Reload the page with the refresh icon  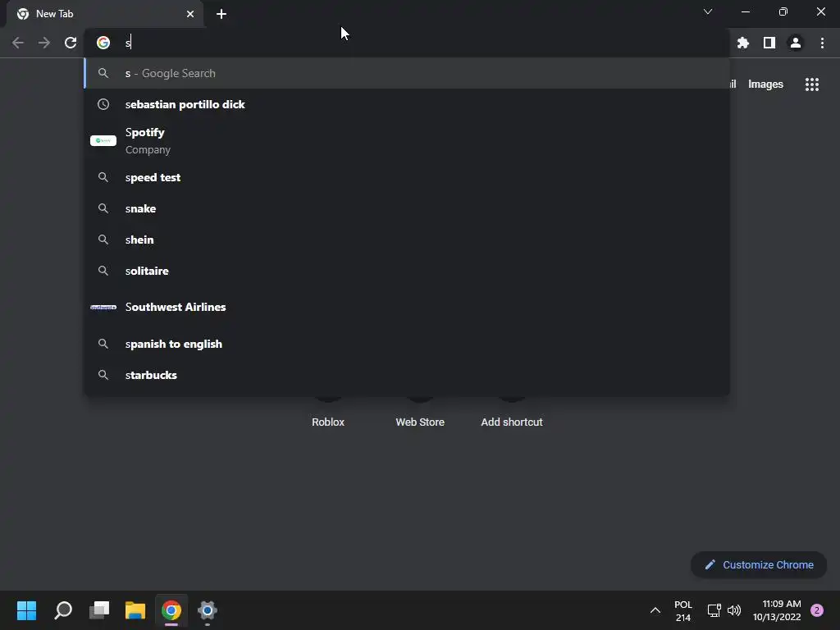[x=71, y=43]
